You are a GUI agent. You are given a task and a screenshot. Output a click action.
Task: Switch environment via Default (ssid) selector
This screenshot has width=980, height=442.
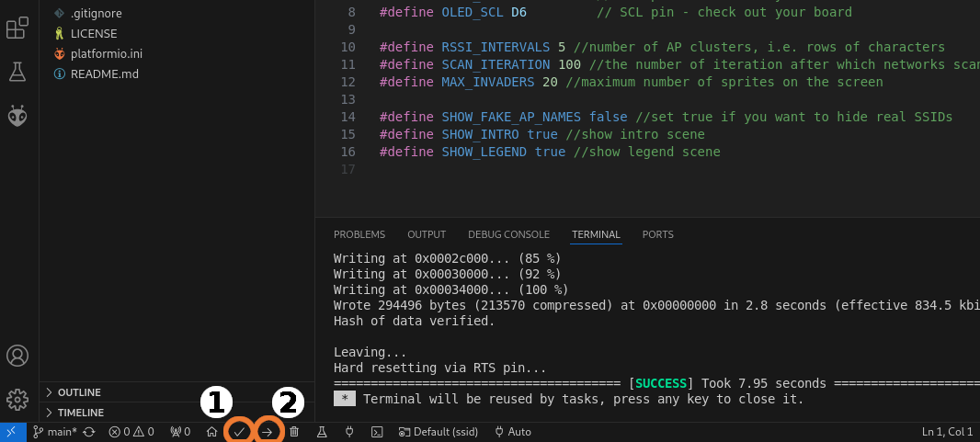pos(439,431)
